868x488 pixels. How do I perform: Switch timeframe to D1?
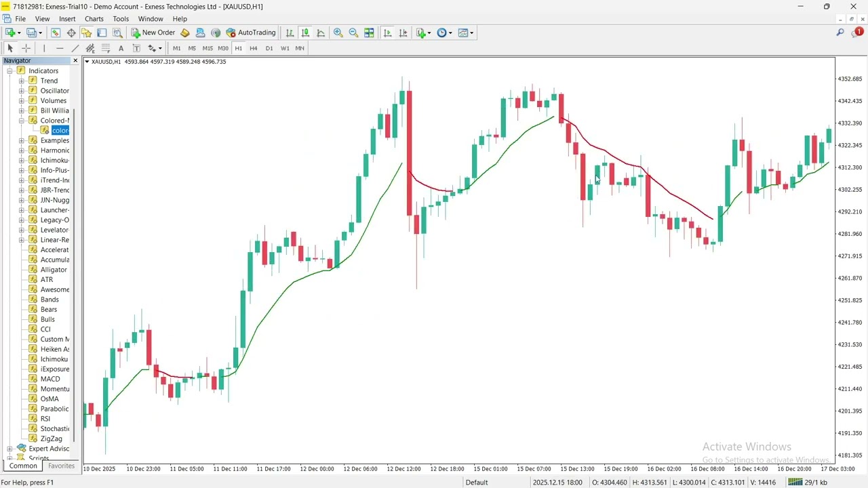269,48
